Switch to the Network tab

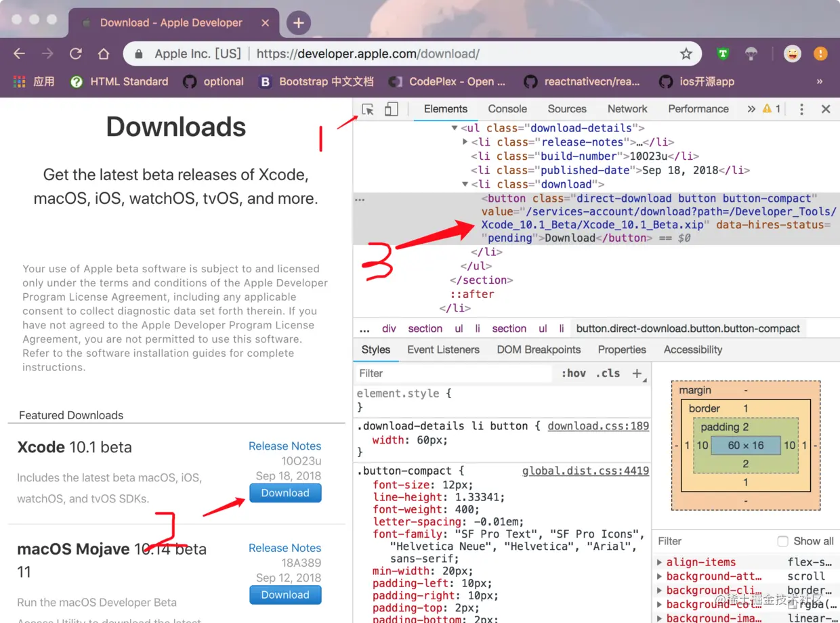627,109
